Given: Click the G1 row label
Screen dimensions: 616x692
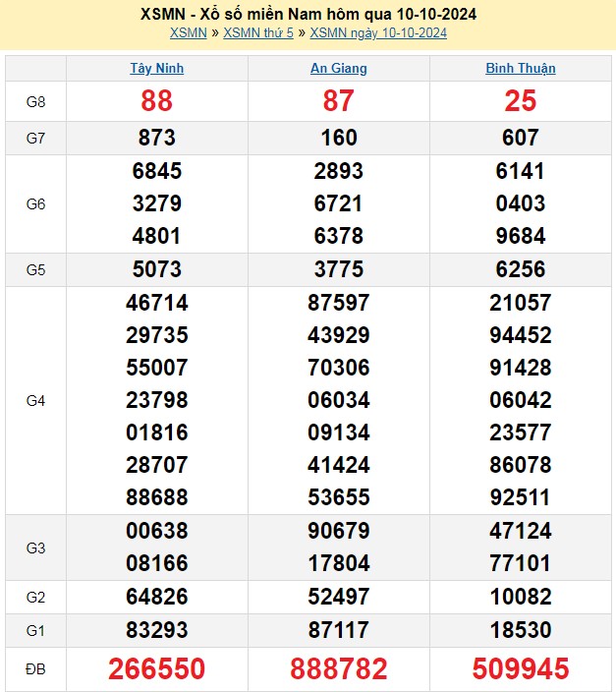Looking at the screenshot, I should click(x=35, y=630).
